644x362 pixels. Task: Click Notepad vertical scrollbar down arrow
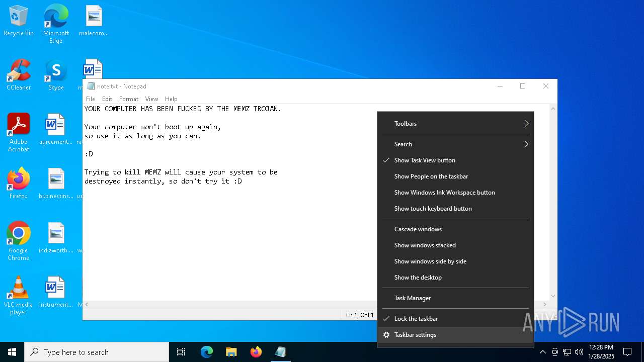(553, 296)
